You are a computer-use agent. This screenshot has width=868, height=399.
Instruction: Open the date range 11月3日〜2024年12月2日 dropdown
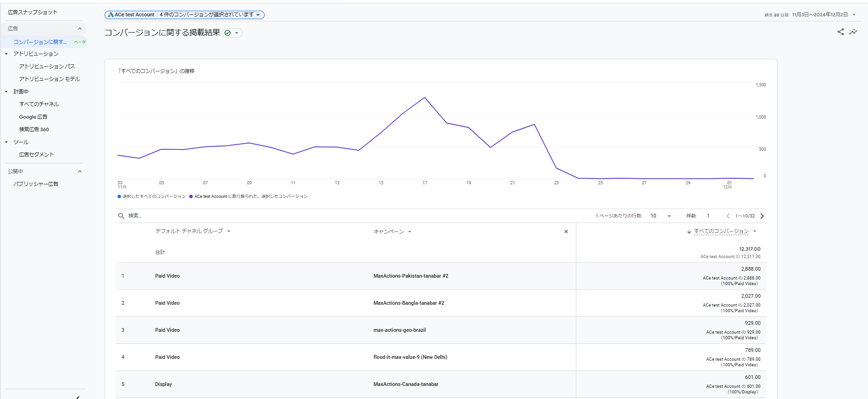coord(824,15)
